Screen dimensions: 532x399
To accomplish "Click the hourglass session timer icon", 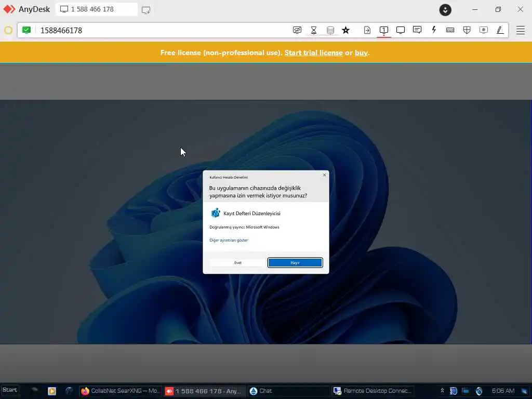I will (314, 30).
